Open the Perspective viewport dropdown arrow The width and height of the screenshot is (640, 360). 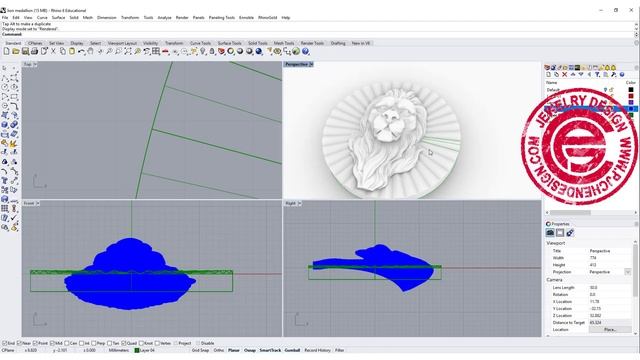tap(311, 64)
